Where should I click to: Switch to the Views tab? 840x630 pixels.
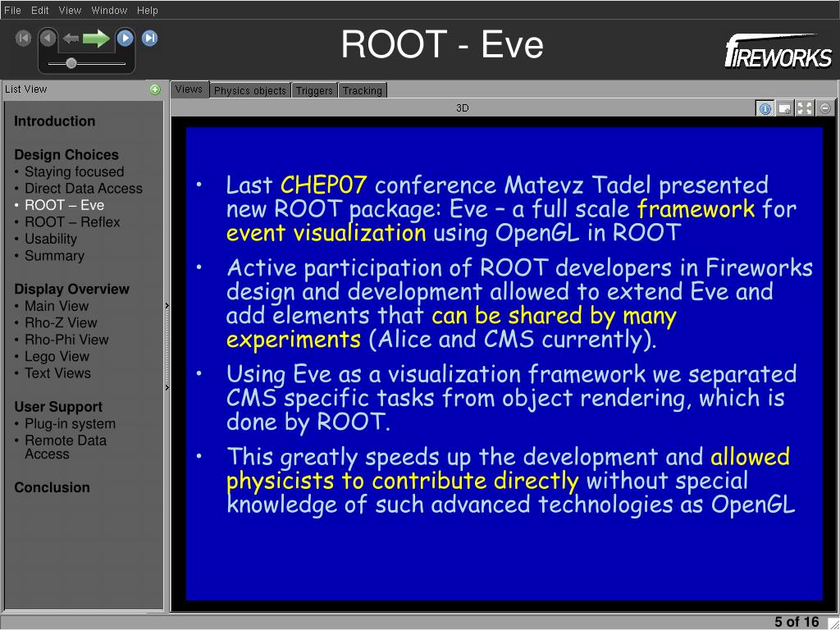pos(189,89)
